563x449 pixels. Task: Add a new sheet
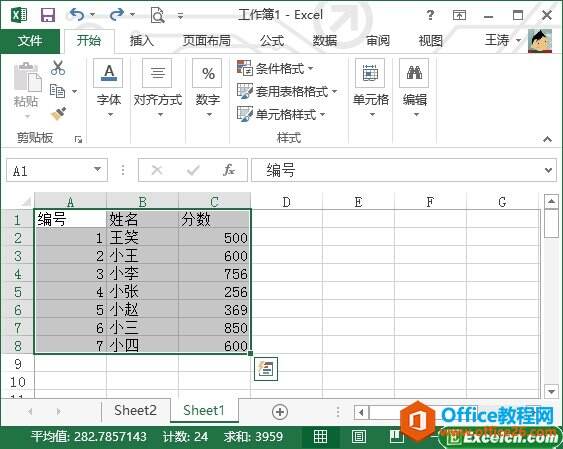tap(280, 412)
